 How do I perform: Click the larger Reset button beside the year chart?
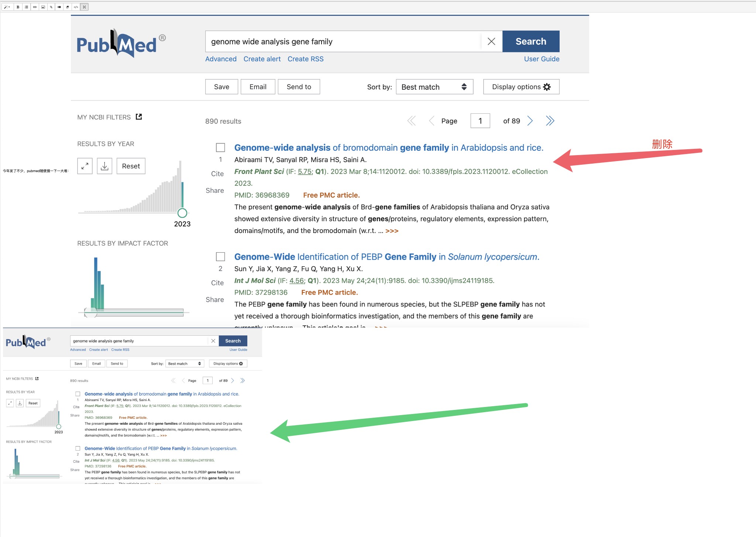point(131,166)
